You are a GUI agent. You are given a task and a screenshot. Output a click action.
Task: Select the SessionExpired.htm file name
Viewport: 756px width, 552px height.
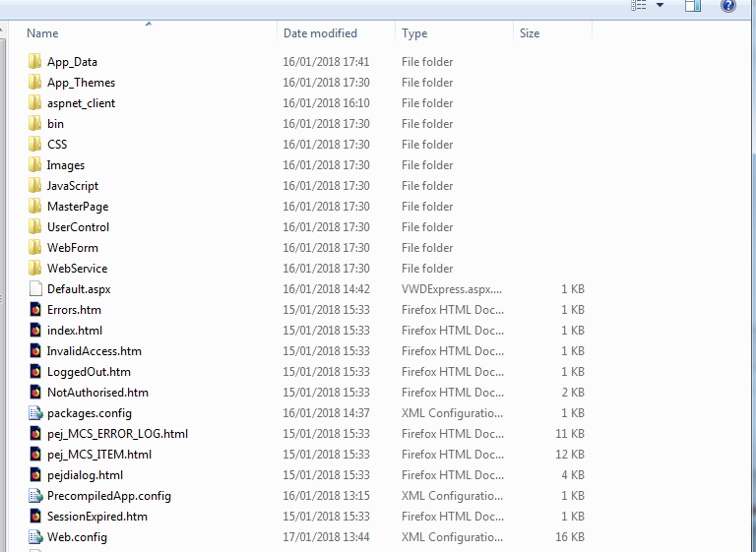pos(96,517)
